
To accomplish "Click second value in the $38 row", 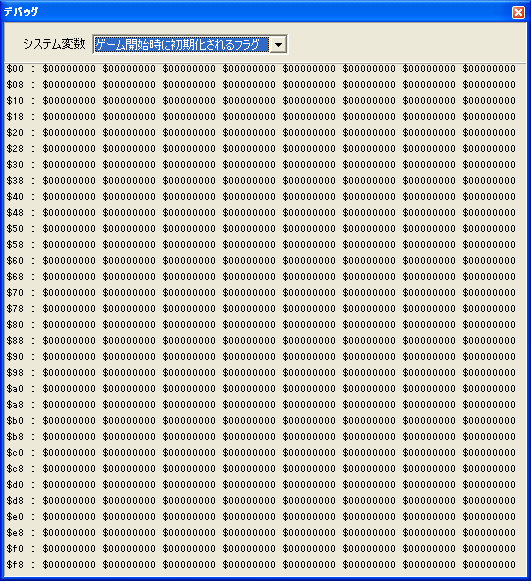I will pyautogui.click(x=129, y=181).
